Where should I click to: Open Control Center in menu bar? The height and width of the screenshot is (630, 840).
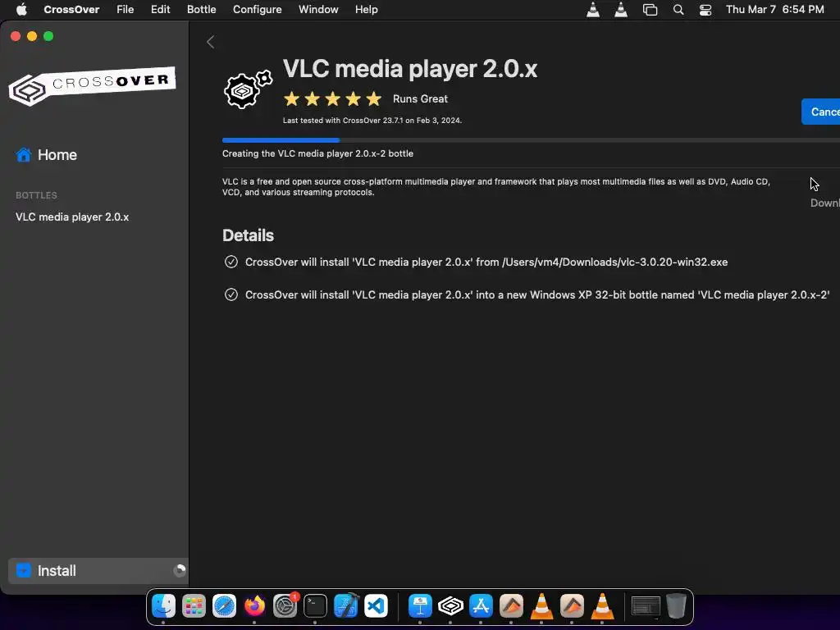pyautogui.click(x=705, y=10)
